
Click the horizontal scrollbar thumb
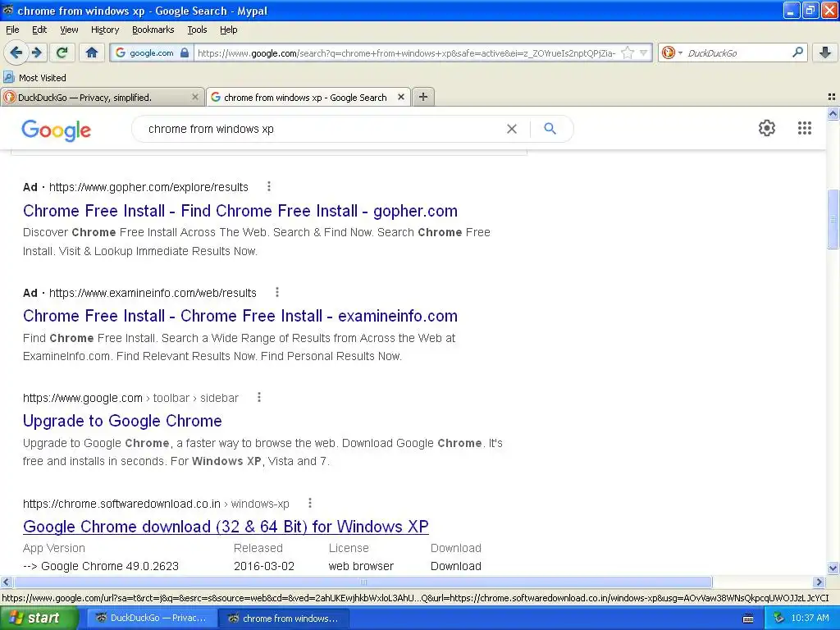coord(363,582)
